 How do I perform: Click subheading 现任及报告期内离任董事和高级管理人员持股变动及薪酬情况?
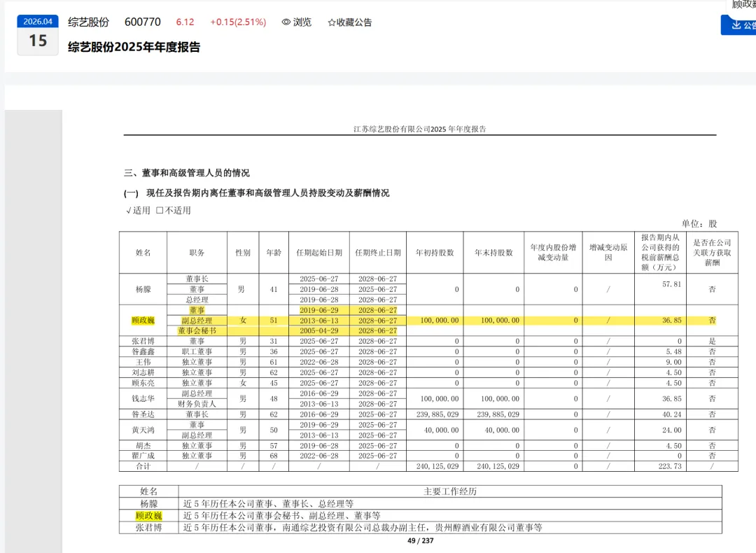pos(267,193)
